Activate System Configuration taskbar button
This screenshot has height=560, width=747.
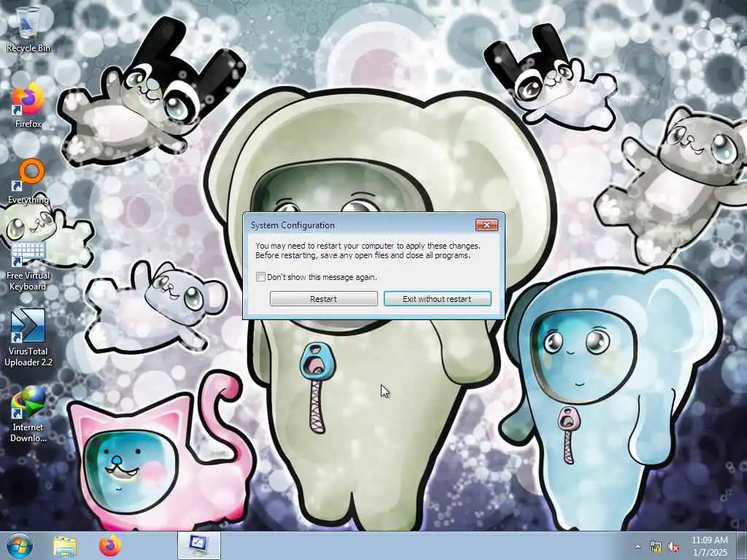[x=198, y=545]
